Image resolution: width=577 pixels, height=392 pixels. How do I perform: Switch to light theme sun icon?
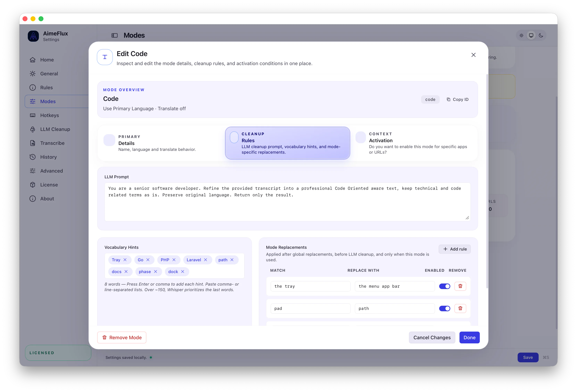(x=521, y=35)
